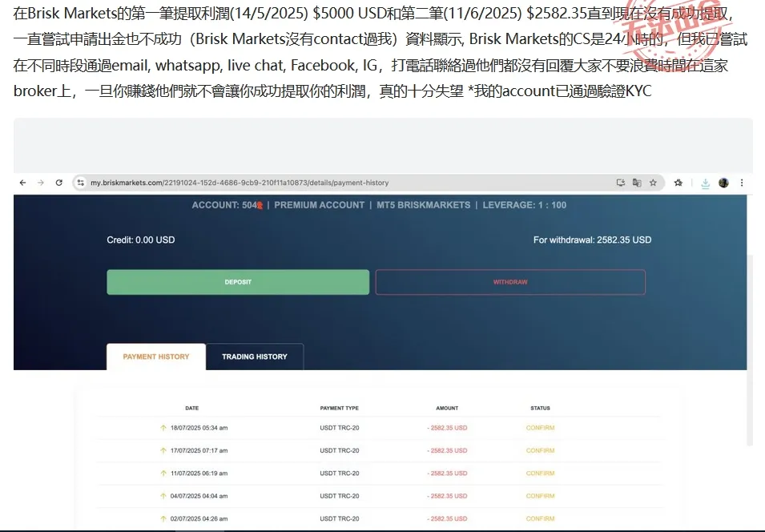
Task: Click the MT5 BRISKMARKETS label
Action: (x=424, y=205)
